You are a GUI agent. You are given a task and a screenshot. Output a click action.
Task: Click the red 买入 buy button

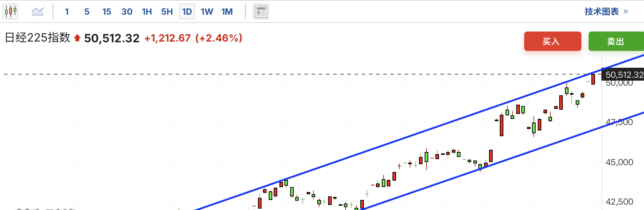pyautogui.click(x=553, y=41)
